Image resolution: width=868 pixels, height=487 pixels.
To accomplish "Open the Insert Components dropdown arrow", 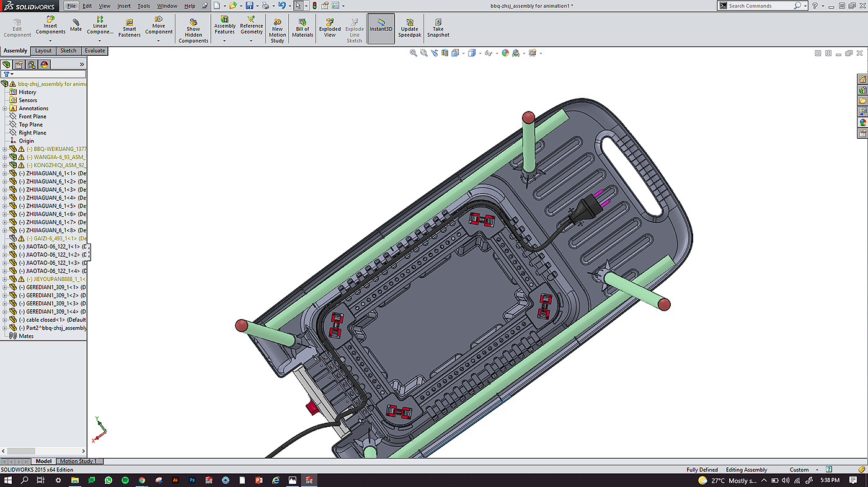I will [x=50, y=41].
